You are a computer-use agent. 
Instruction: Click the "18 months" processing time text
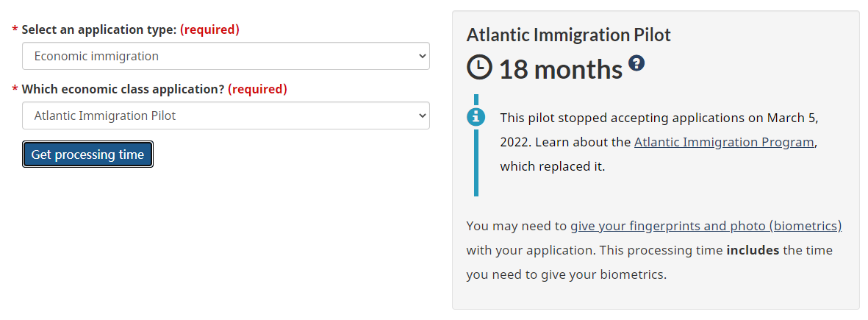click(x=561, y=69)
